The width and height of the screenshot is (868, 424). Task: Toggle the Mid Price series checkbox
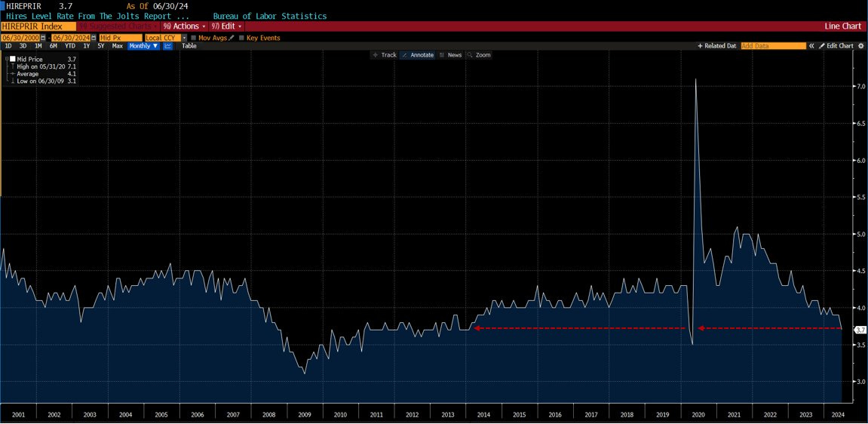click(x=13, y=59)
